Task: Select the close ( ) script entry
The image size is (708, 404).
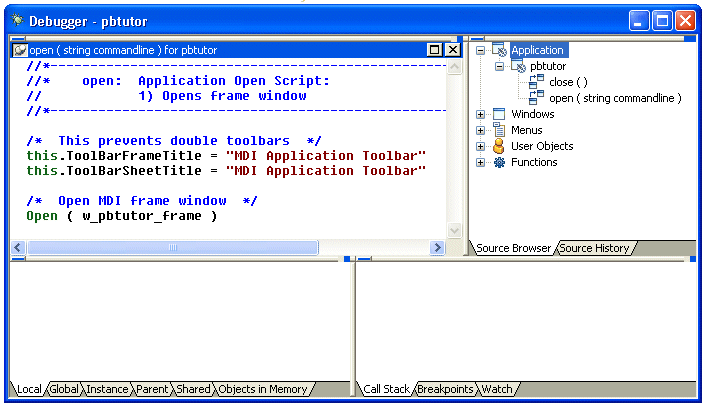Action: tap(568, 82)
